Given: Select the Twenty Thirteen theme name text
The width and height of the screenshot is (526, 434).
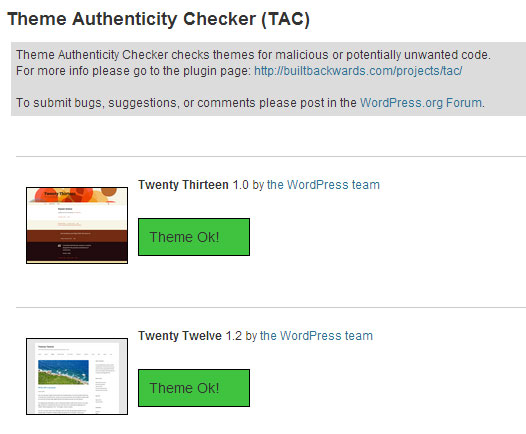Looking at the screenshot, I should (183, 185).
